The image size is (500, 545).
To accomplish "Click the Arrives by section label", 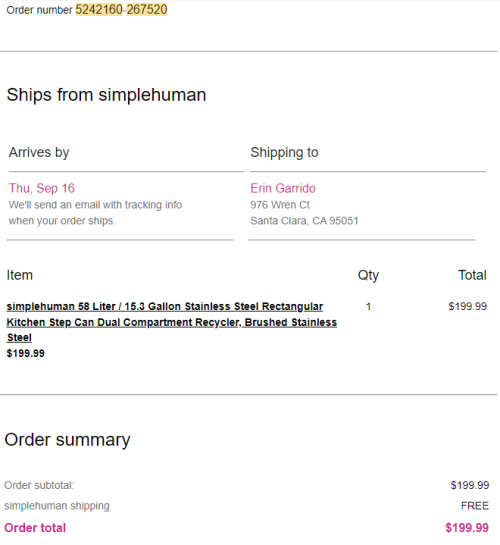I will coord(39,153).
